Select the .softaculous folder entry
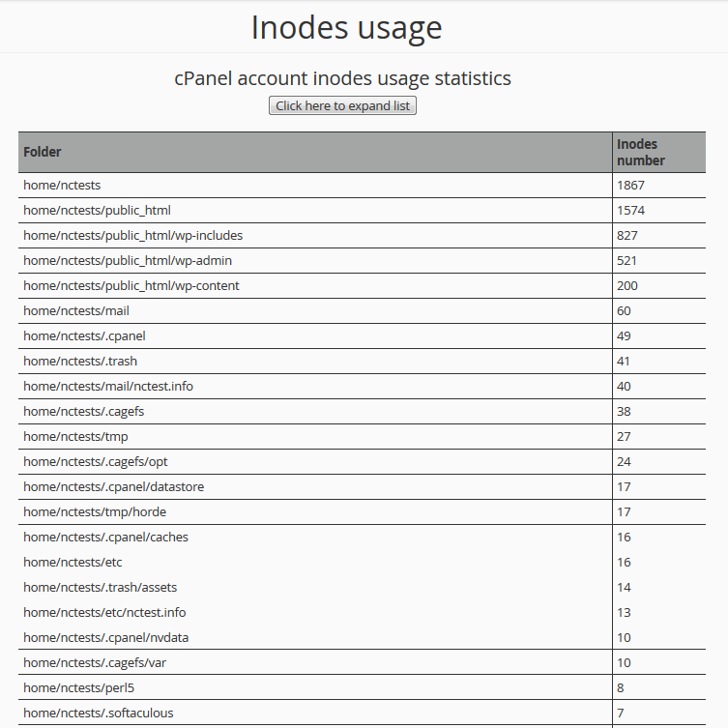Image resolution: width=728 pixels, height=728 pixels. (x=363, y=713)
